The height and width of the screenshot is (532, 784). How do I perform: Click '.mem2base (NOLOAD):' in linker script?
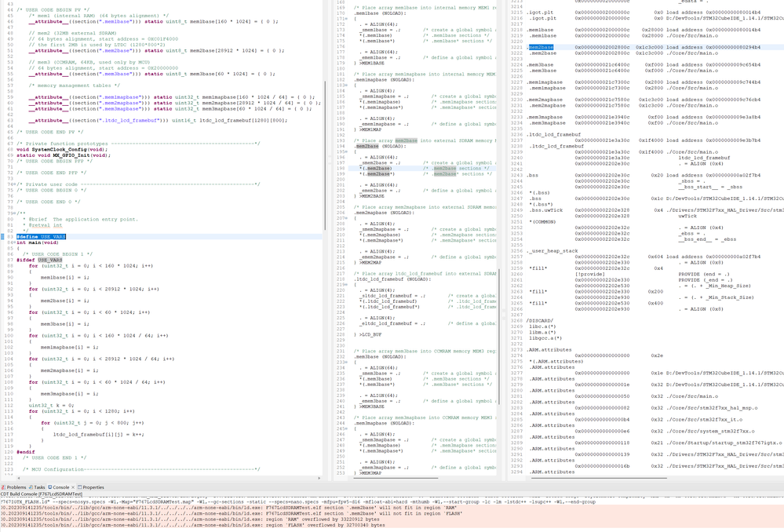[x=381, y=147]
